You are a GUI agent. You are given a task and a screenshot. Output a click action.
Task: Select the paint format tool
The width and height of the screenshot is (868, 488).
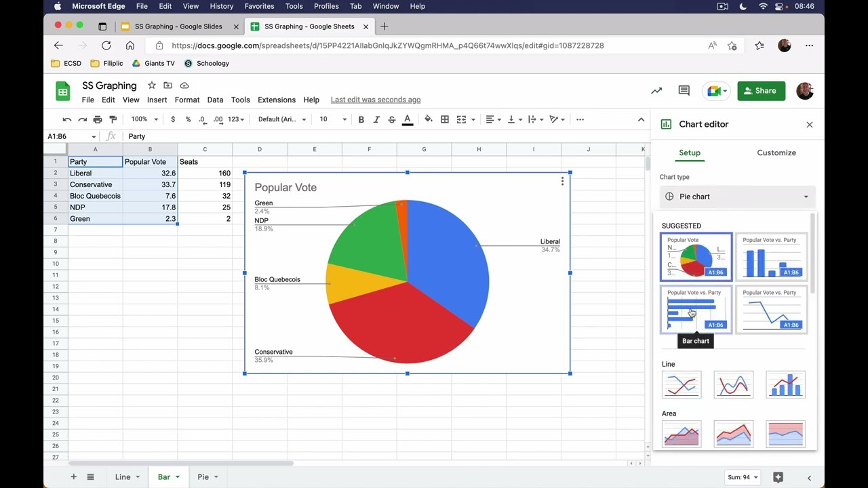pyautogui.click(x=113, y=119)
